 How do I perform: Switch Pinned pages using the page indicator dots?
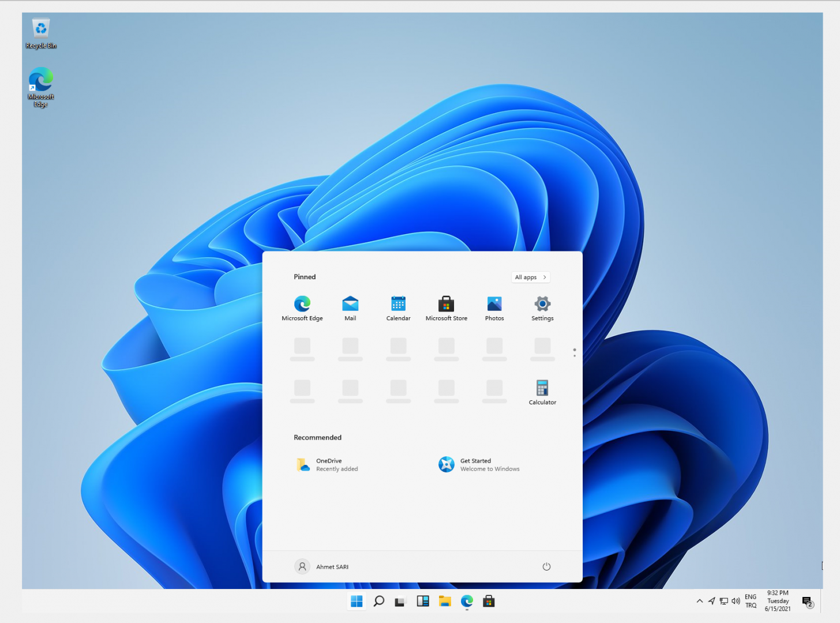[574, 353]
